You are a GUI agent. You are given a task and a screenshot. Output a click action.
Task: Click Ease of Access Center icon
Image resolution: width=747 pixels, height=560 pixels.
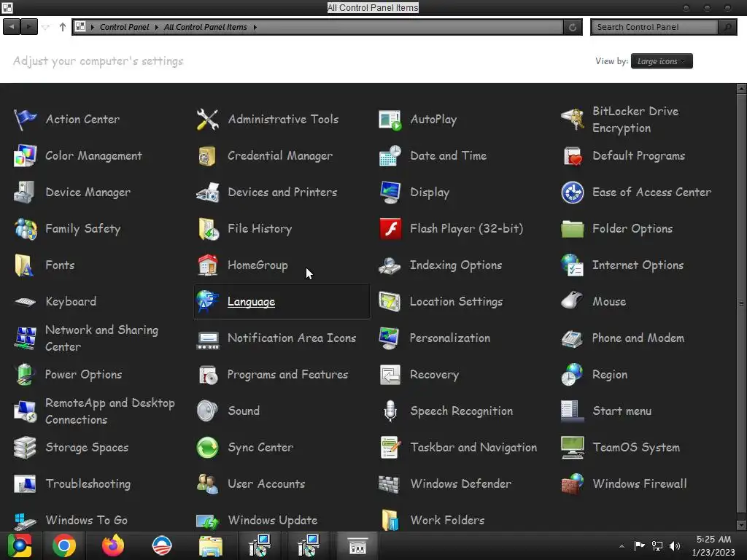tap(572, 192)
